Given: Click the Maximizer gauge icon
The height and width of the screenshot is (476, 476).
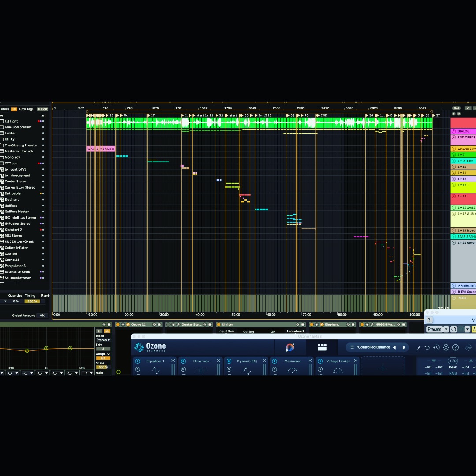Looking at the screenshot, I should [x=292, y=371].
